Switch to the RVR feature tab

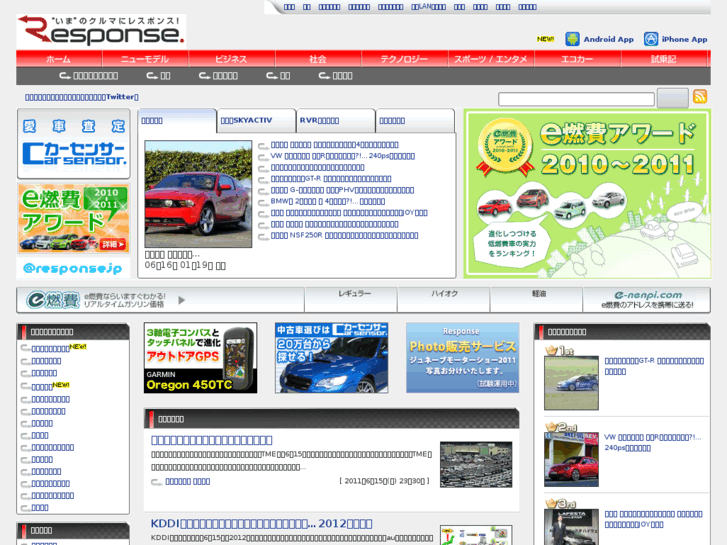click(x=335, y=121)
